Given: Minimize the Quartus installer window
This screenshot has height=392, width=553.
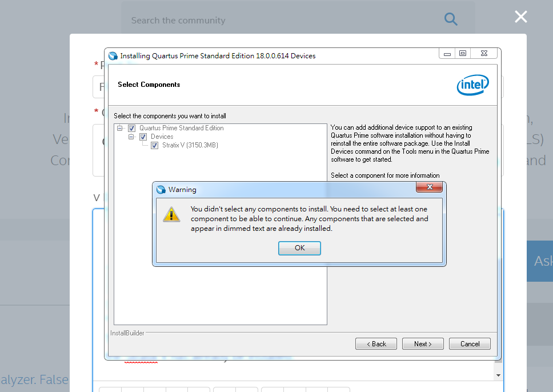Looking at the screenshot, I should [x=447, y=54].
